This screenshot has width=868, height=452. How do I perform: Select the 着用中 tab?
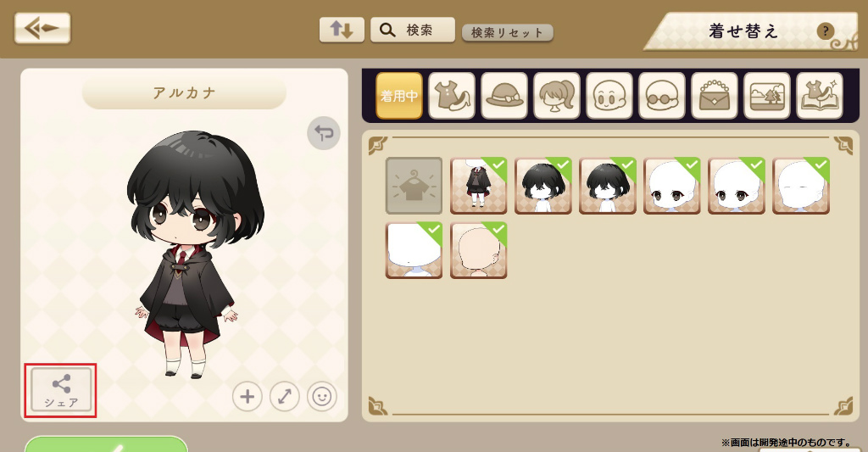click(x=399, y=96)
